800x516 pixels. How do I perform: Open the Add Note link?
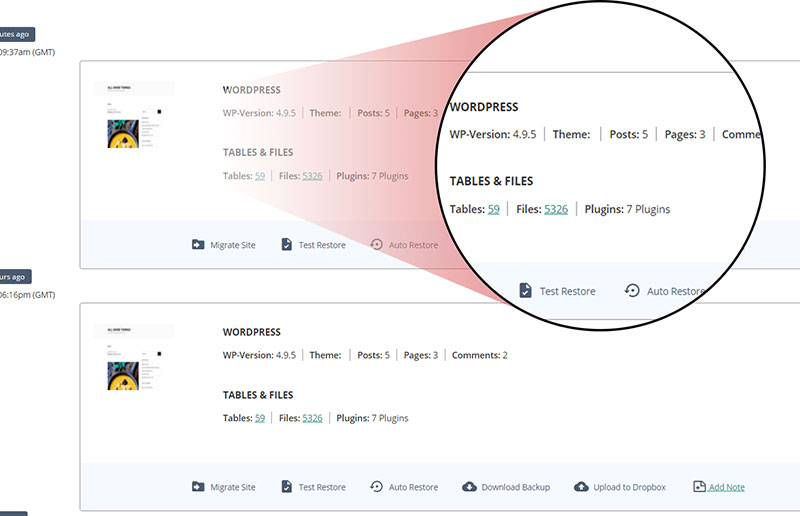tap(727, 487)
